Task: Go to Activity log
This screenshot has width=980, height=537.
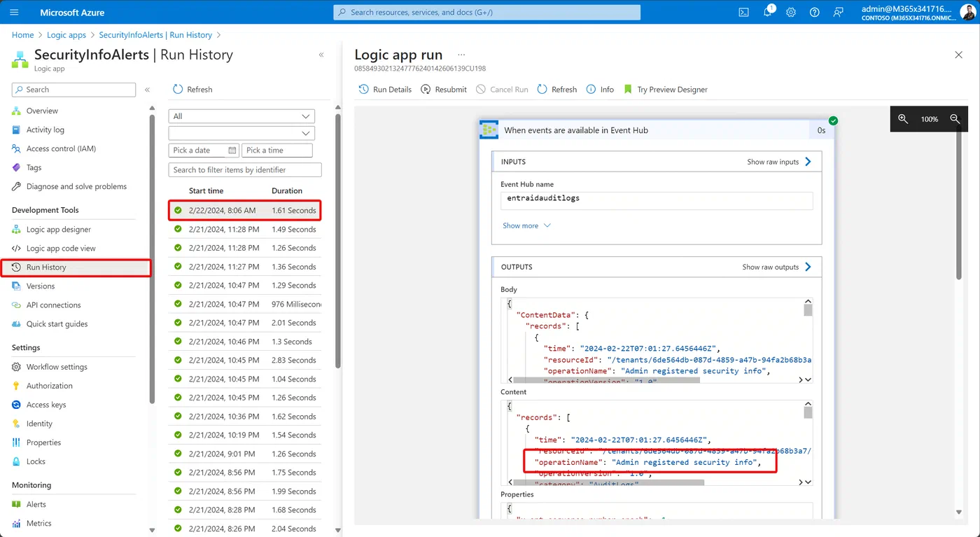Action: coord(45,130)
